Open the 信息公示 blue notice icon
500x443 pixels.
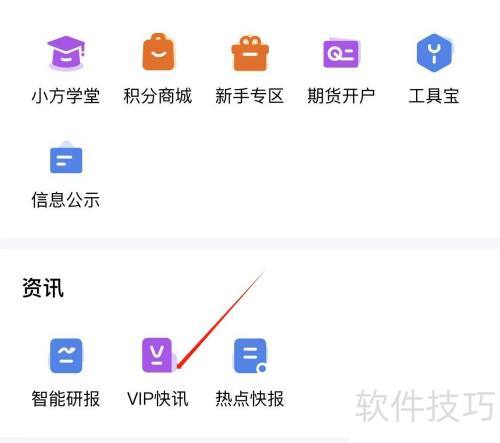(x=66, y=157)
